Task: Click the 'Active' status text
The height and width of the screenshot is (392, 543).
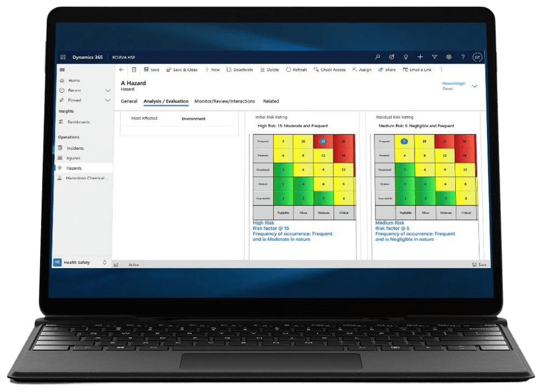Action: [x=134, y=265]
